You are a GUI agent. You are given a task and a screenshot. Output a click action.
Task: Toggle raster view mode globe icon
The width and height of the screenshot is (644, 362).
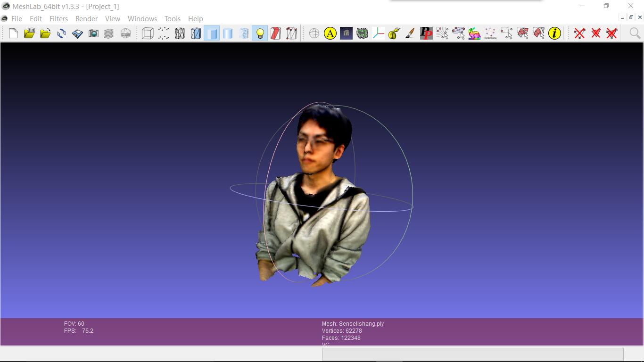tap(125, 33)
